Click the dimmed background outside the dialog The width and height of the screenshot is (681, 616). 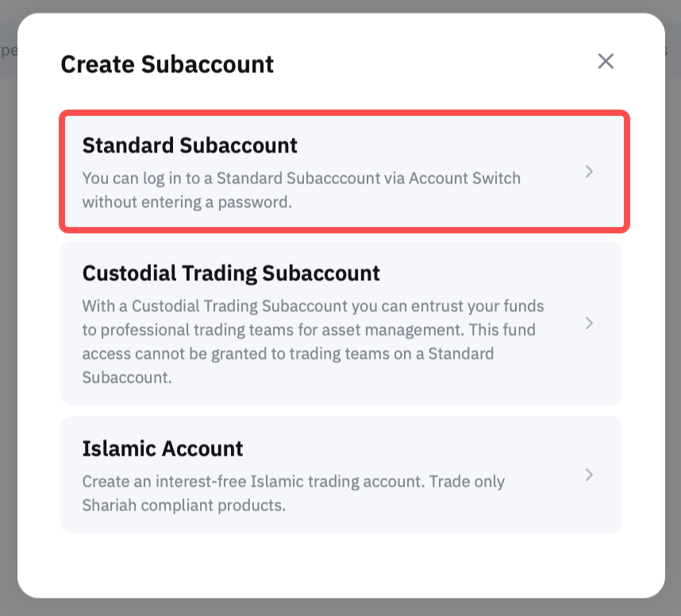pyautogui.click(x=8, y=318)
